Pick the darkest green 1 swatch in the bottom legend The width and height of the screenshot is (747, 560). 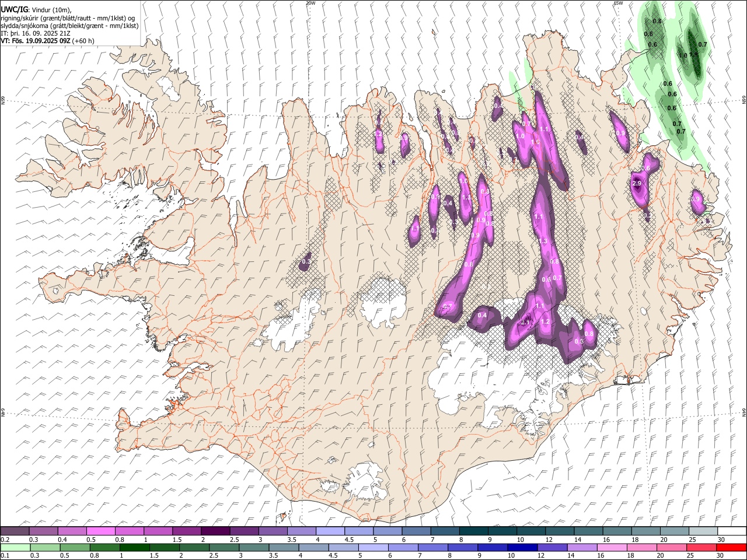point(135,548)
